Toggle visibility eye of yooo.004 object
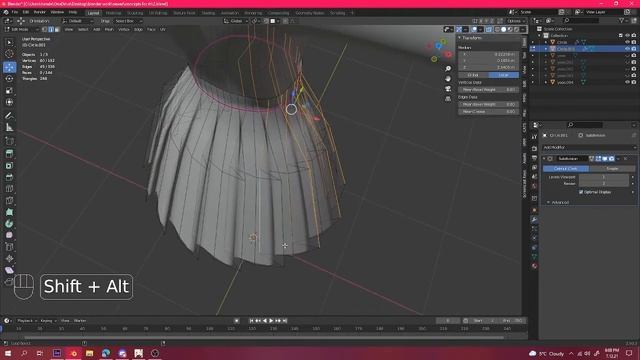Screen dimensions: 640x360 pos(627,82)
